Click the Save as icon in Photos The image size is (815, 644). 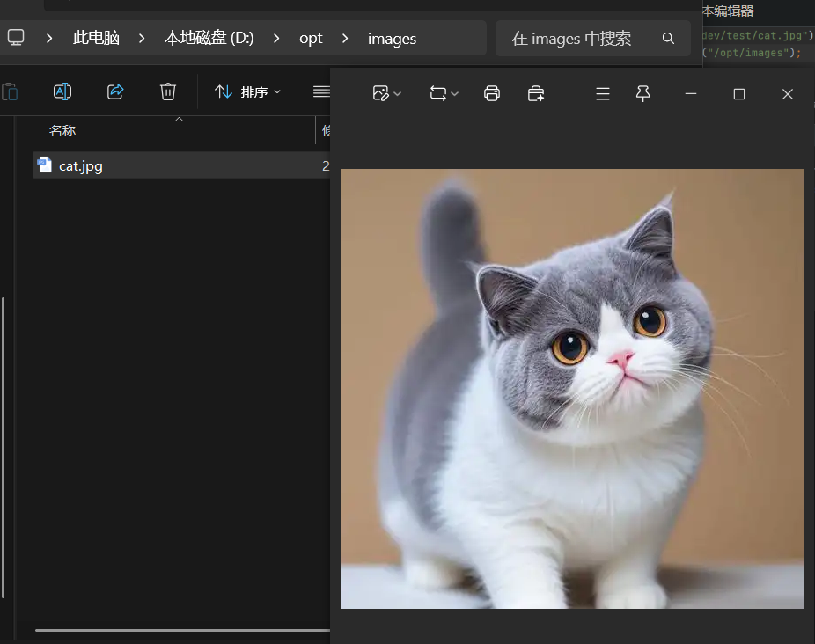click(536, 93)
